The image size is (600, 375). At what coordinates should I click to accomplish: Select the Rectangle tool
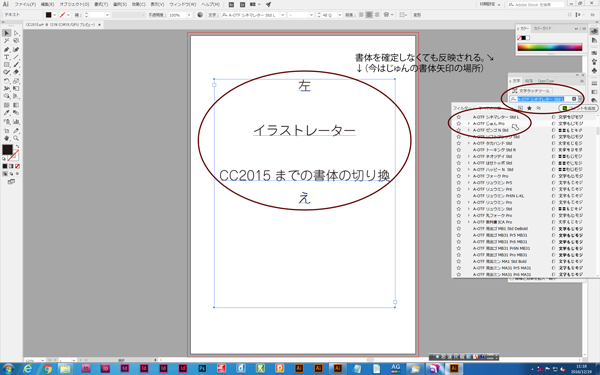(x=7, y=65)
